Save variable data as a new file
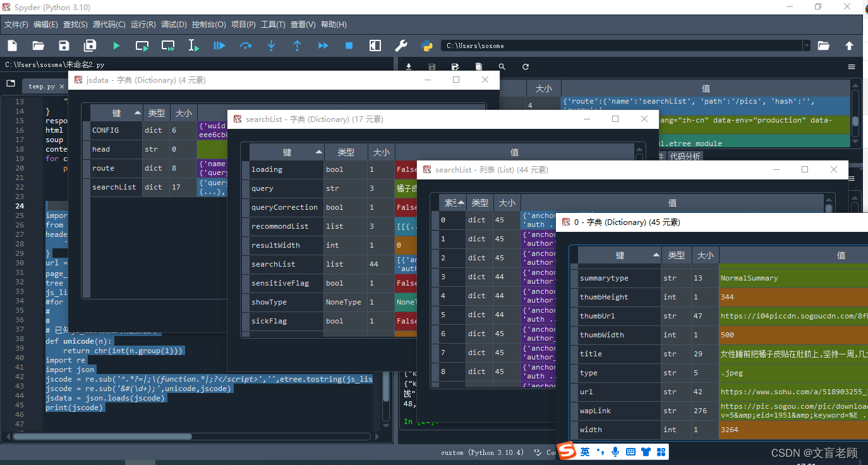 pyautogui.click(x=455, y=66)
